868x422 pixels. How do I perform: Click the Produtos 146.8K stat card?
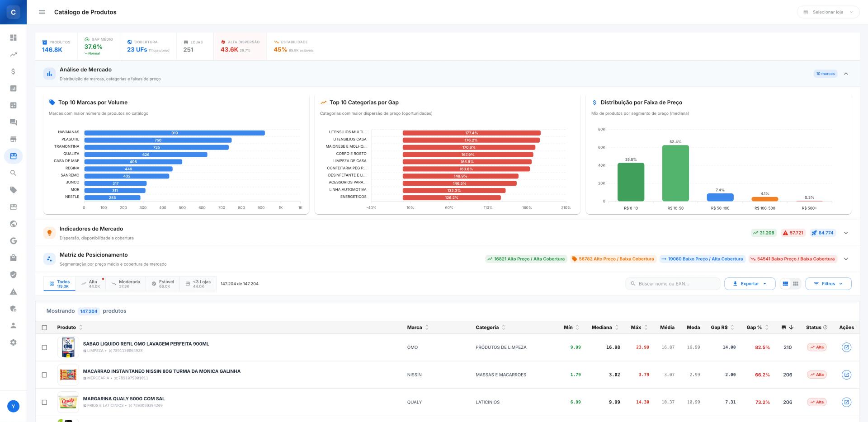(x=56, y=46)
